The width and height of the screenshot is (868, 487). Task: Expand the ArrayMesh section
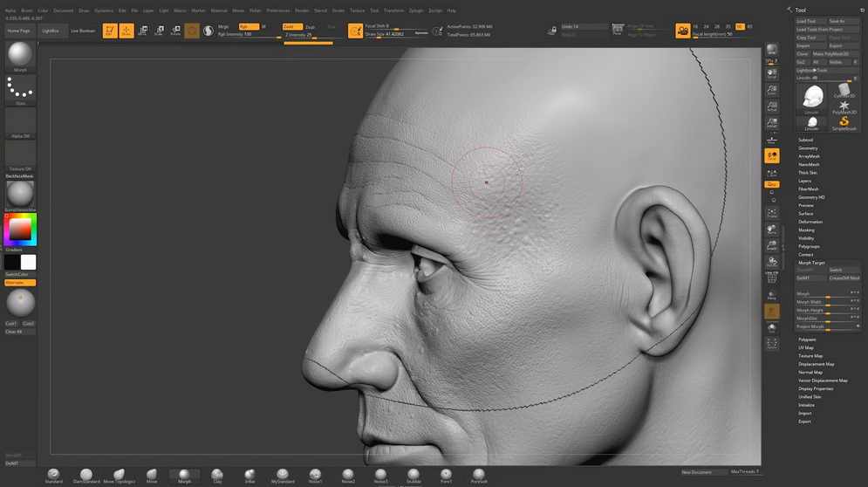point(809,156)
